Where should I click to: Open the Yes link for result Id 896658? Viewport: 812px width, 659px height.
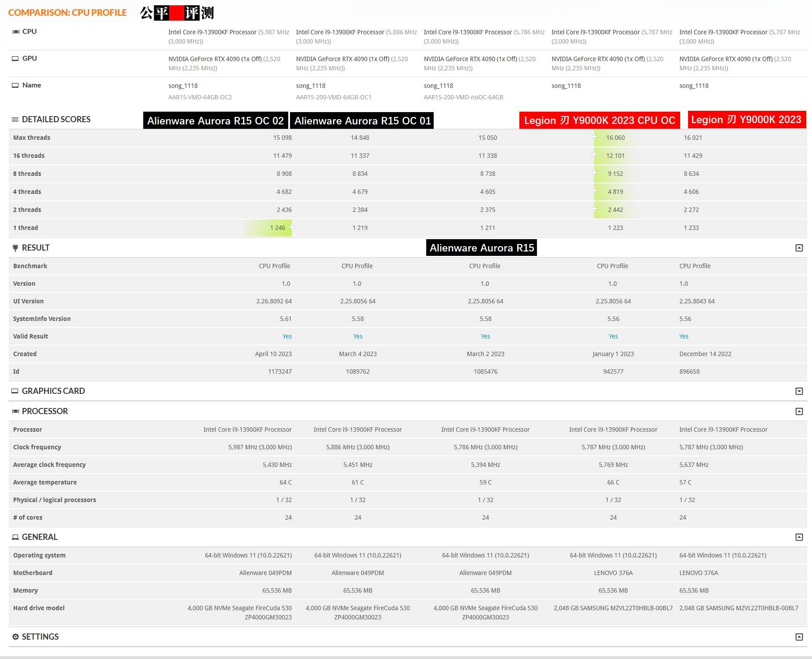click(x=684, y=336)
